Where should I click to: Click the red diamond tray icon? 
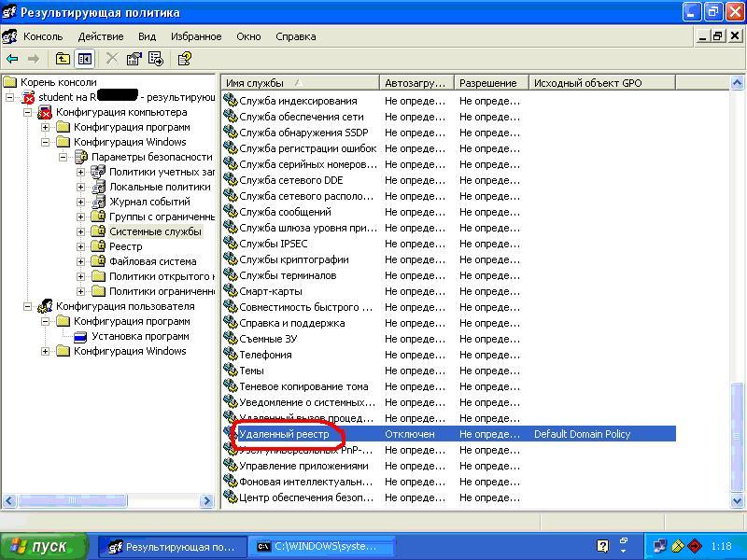(x=695, y=546)
